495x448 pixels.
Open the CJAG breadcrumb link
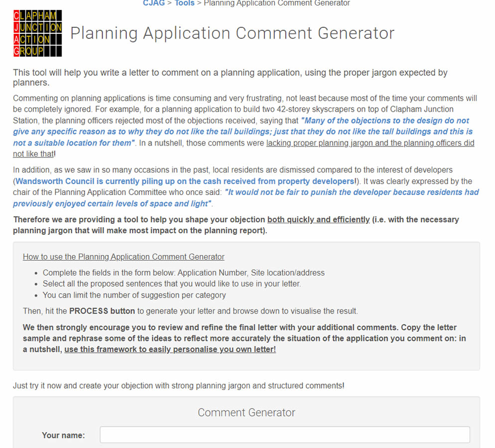pos(154,3)
